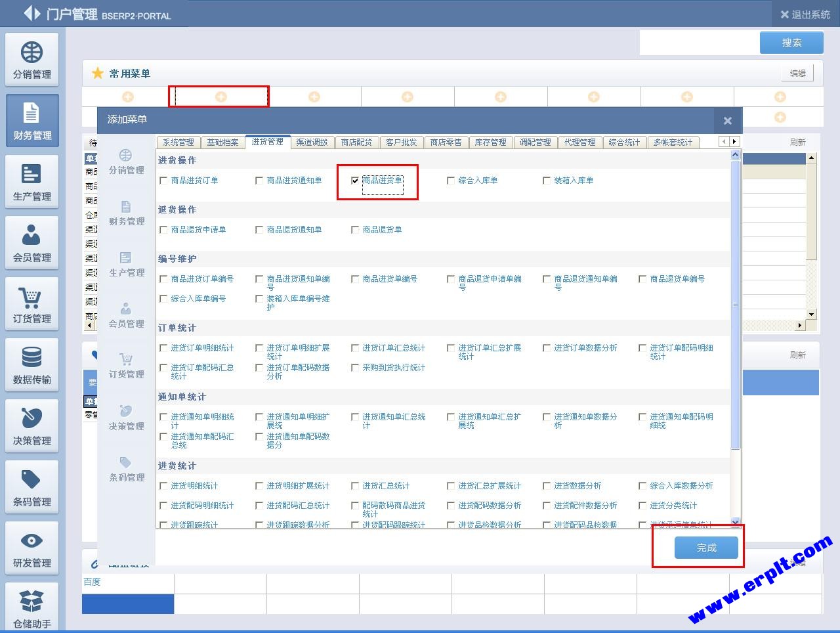The image size is (840, 633).
Task: Check 装箱入库单
Action: click(x=547, y=181)
